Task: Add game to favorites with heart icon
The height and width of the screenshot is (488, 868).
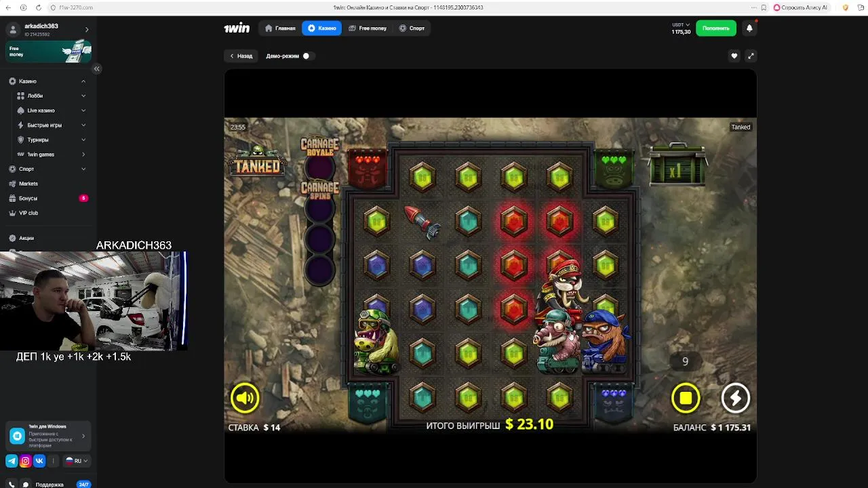Action: [x=734, y=56]
